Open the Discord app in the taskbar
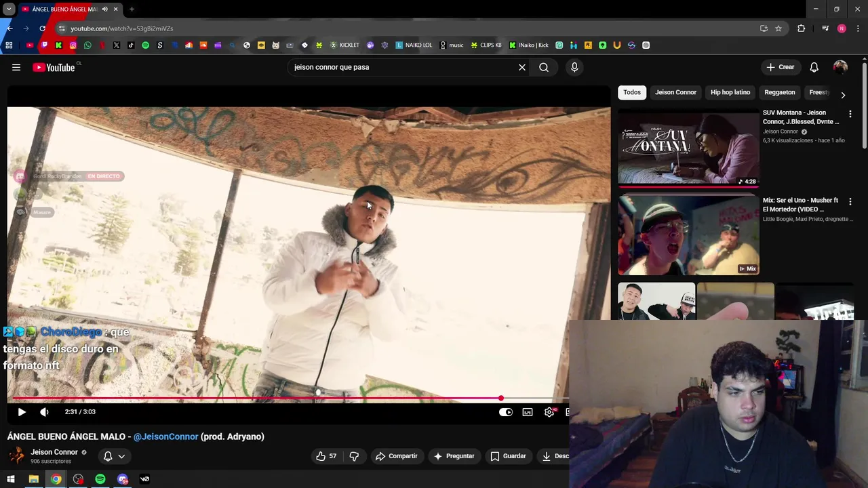The height and width of the screenshot is (488, 868). [x=122, y=479]
